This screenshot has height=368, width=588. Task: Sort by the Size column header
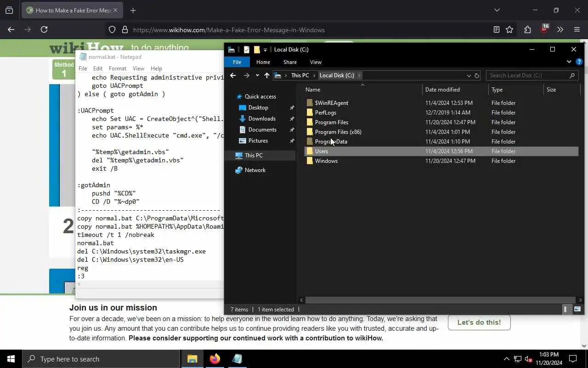(x=551, y=90)
